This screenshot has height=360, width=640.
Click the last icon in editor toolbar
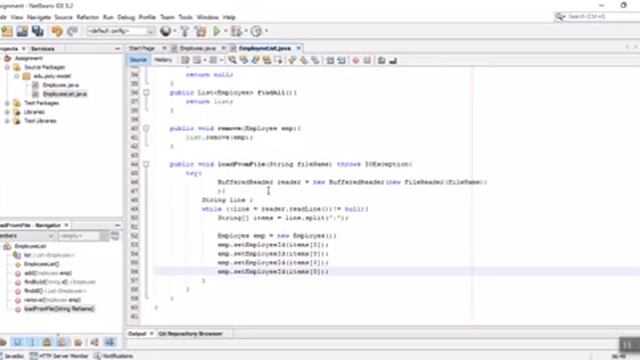click(x=393, y=60)
